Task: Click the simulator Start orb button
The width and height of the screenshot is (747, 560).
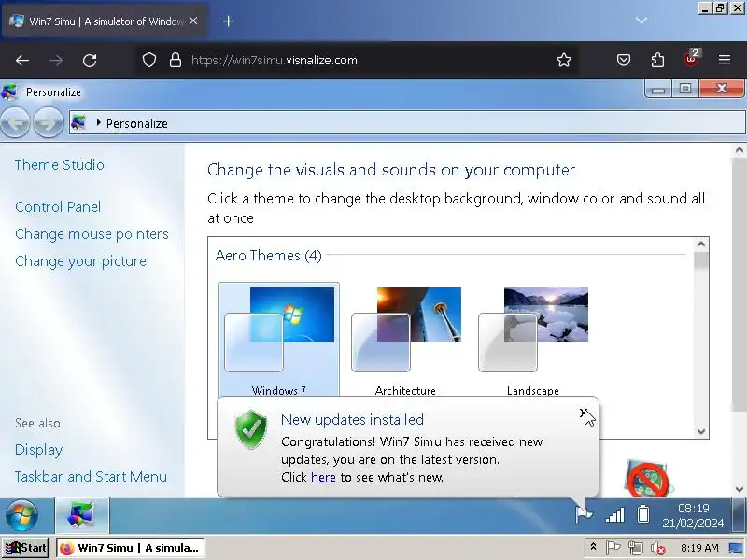Action: 21,515
